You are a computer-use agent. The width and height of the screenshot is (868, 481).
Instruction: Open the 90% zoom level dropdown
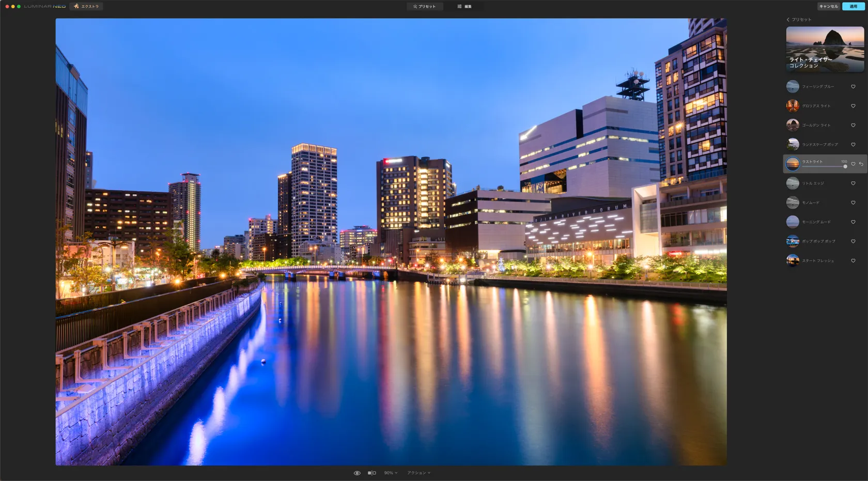(x=391, y=473)
